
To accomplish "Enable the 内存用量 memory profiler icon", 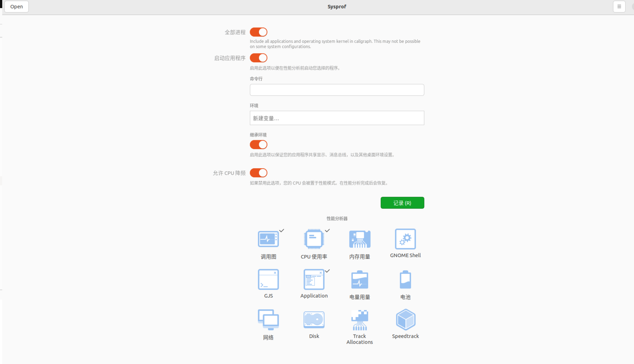I will coord(360,239).
